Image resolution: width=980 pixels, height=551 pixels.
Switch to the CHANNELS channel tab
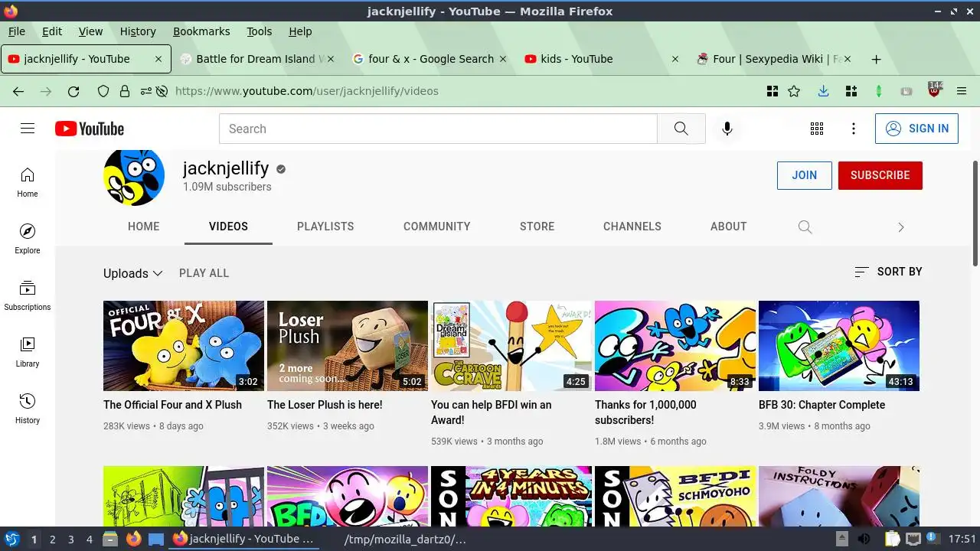(x=632, y=227)
